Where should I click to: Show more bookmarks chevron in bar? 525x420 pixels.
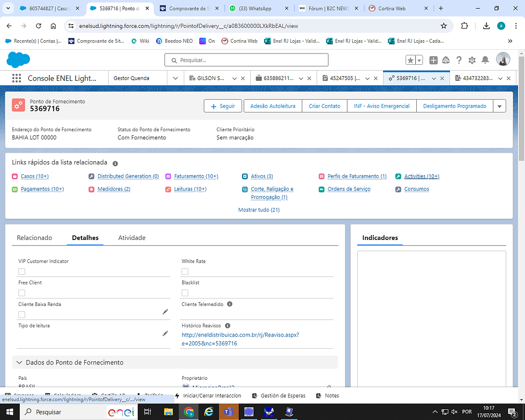510,41
